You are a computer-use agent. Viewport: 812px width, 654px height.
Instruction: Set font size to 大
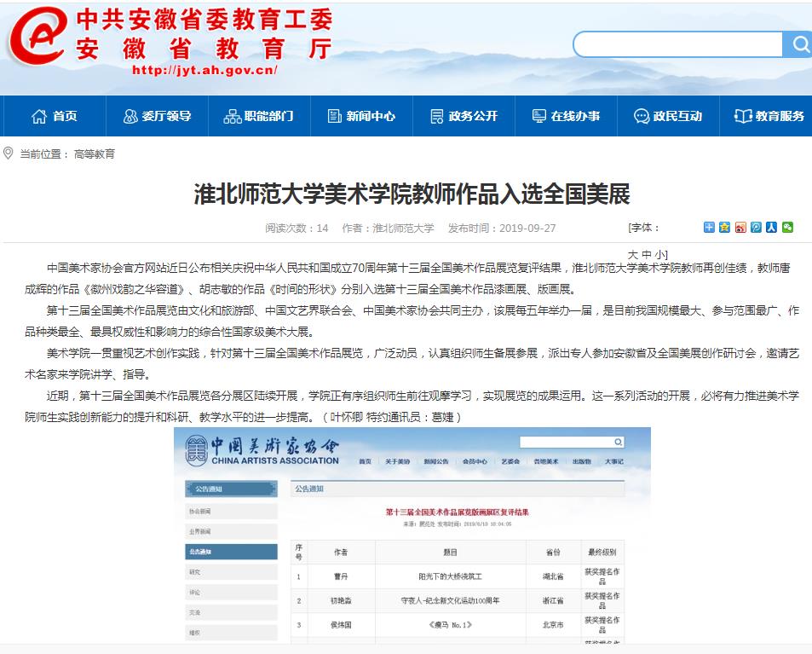[633, 255]
